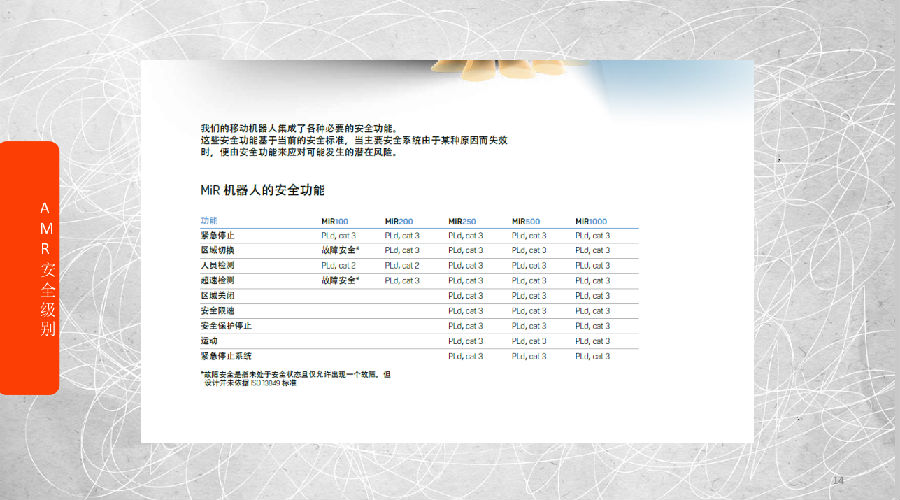Click the orange "AMR安全级别" side tab
The image size is (900, 500).
point(29,268)
